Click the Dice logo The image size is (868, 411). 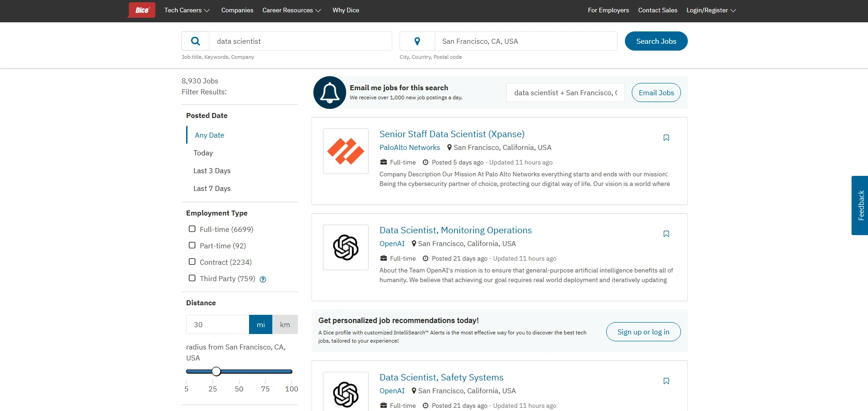point(142,10)
